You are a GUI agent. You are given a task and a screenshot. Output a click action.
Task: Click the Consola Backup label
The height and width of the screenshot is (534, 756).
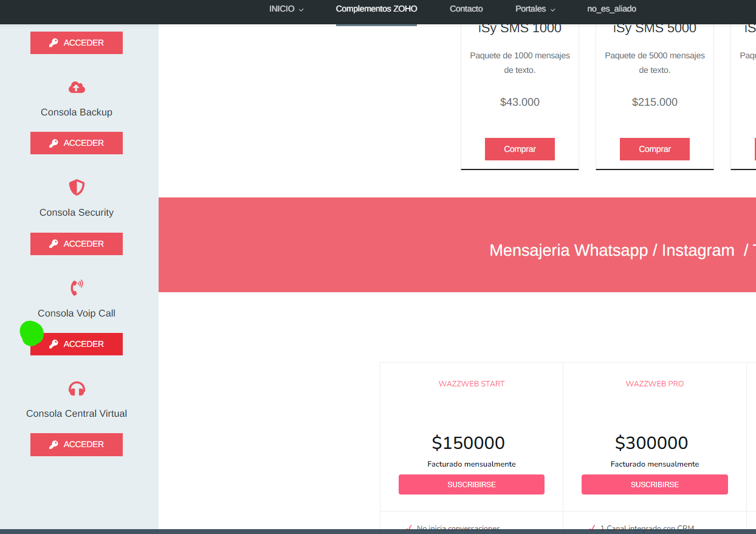[x=77, y=112]
